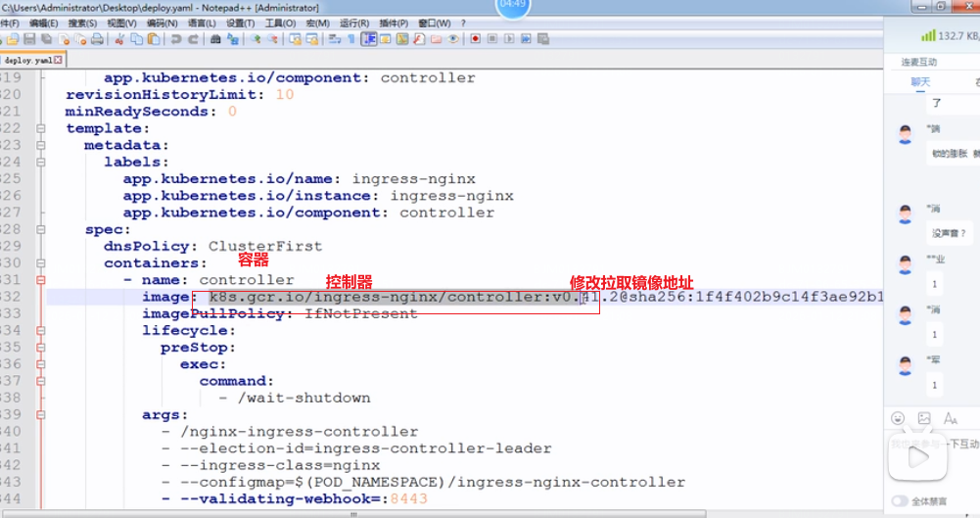Collapse the '- name: controller' fold marker
The image size is (980, 518).
[40, 280]
